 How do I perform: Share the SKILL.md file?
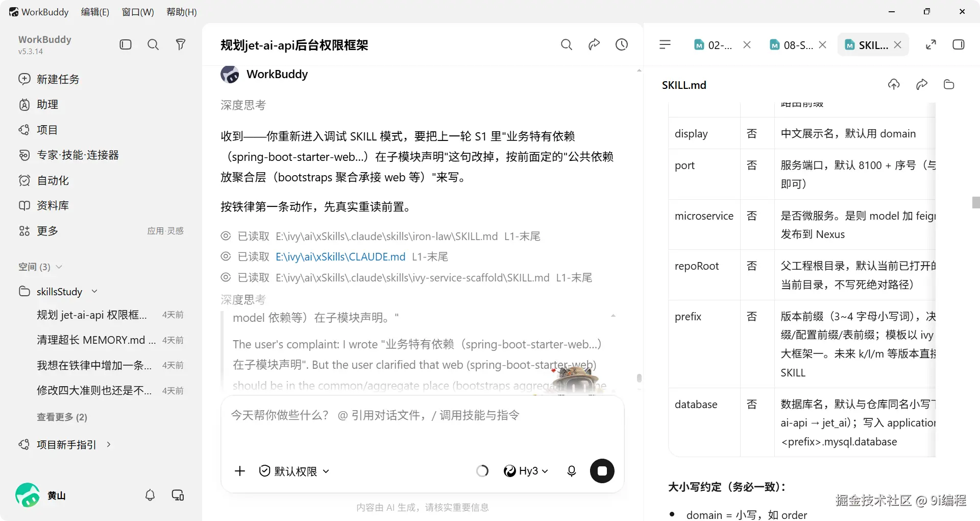pos(922,85)
